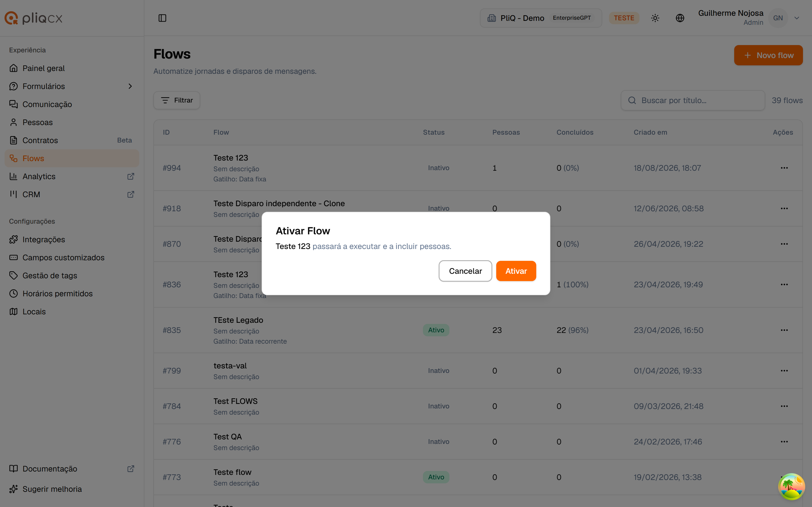Confirm activation with the Ativar button
Image resolution: width=812 pixels, height=507 pixels.
click(516, 271)
